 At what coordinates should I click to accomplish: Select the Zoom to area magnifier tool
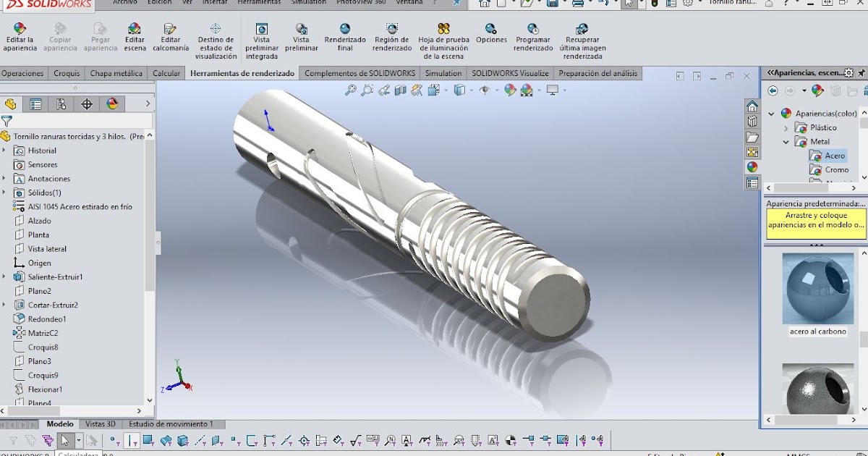(366, 90)
